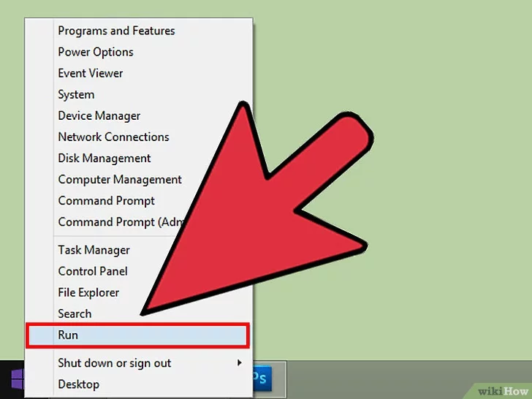Select Device Manager in the menu
532x399 pixels.
(x=99, y=116)
